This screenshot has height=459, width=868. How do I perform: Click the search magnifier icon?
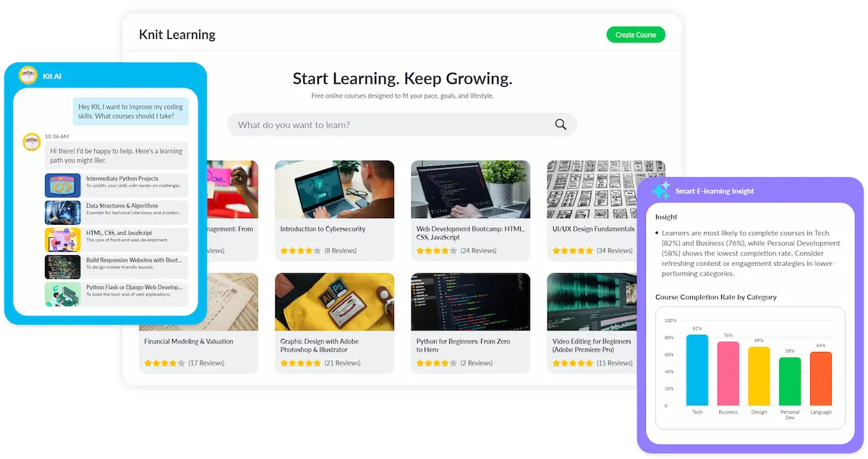click(561, 124)
